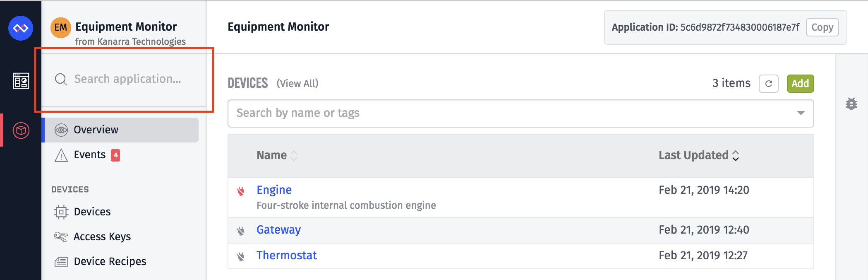Click the refresh devices list button

pos(769,84)
